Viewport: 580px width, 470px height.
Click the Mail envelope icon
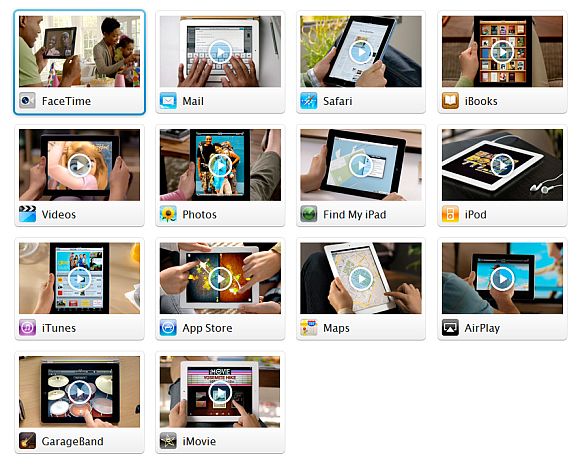point(168,101)
